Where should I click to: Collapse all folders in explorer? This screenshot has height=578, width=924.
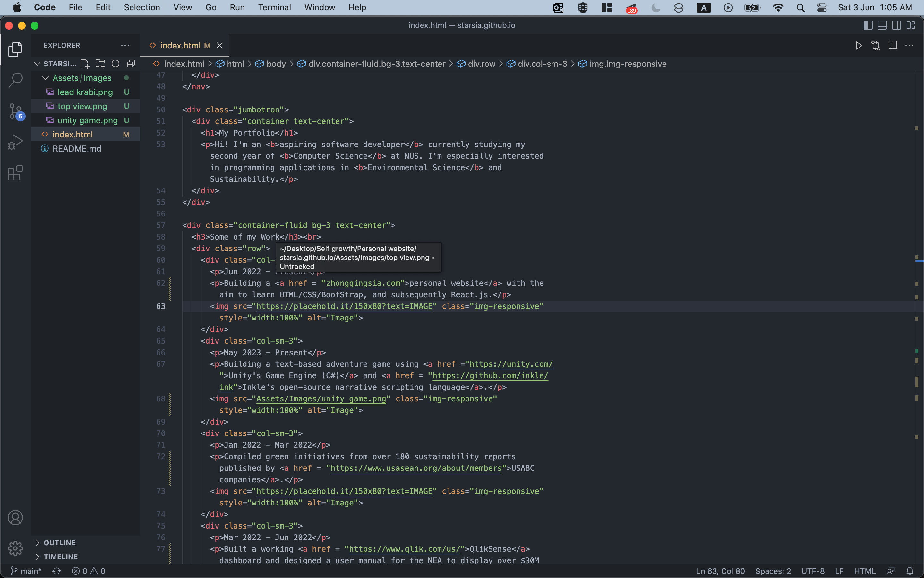click(131, 64)
